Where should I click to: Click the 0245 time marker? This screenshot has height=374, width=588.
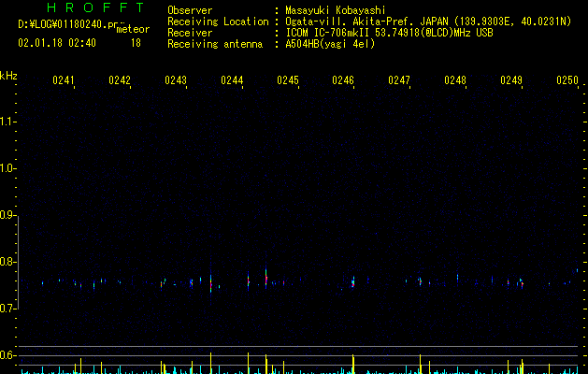point(288,80)
